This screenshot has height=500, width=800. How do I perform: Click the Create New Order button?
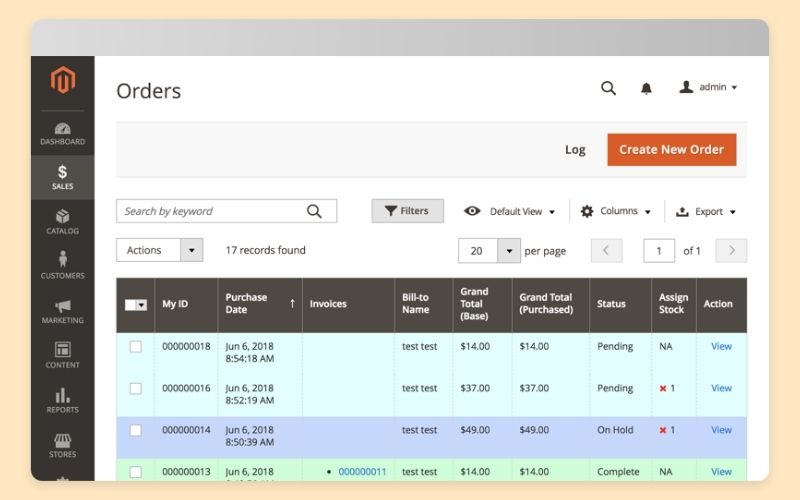click(x=671, y=149)
